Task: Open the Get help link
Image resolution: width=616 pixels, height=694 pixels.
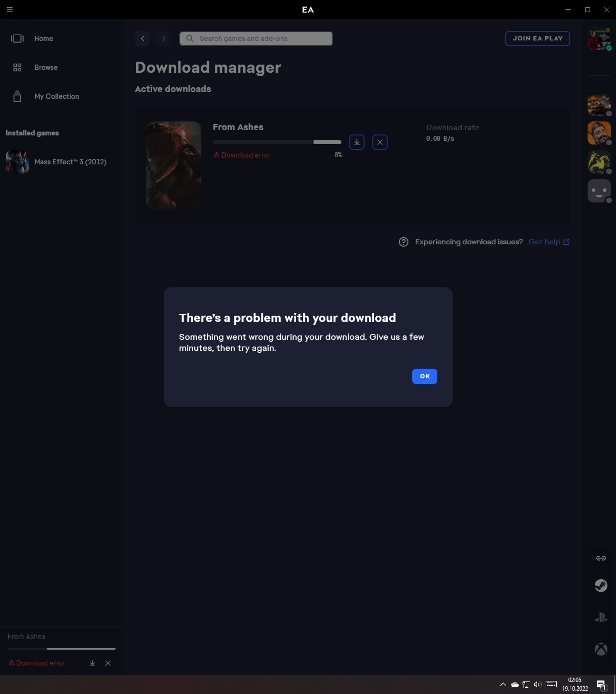Action: pos(549,242)
